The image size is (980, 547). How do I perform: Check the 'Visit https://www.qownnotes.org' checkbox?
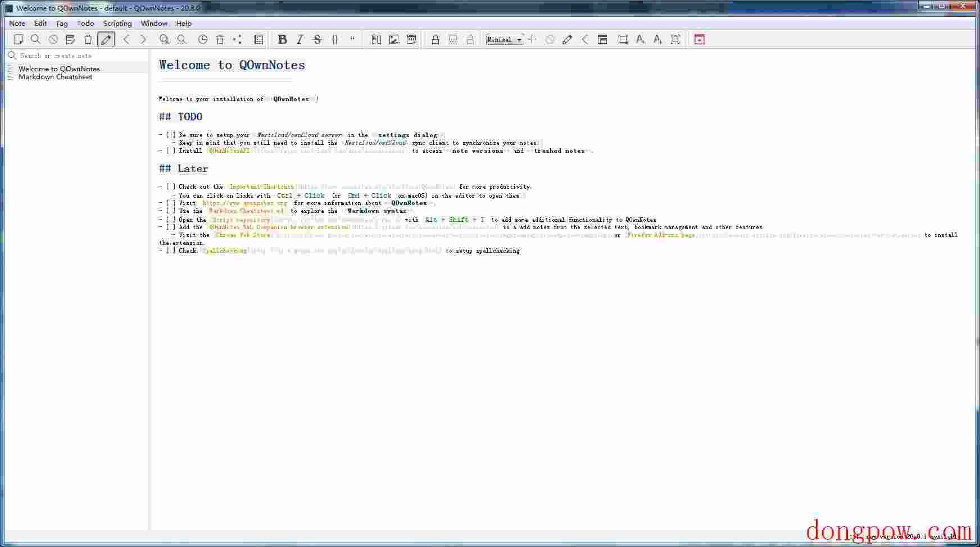point(171,203)
